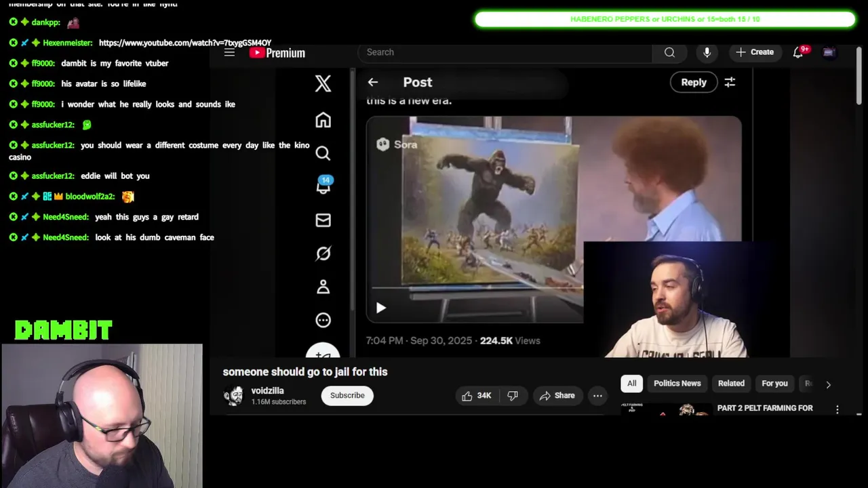Image resolution: width=868 pixels, height=488 pixels.
Task: Focus the YouTube Search field
Action: (x=505, y=52)
